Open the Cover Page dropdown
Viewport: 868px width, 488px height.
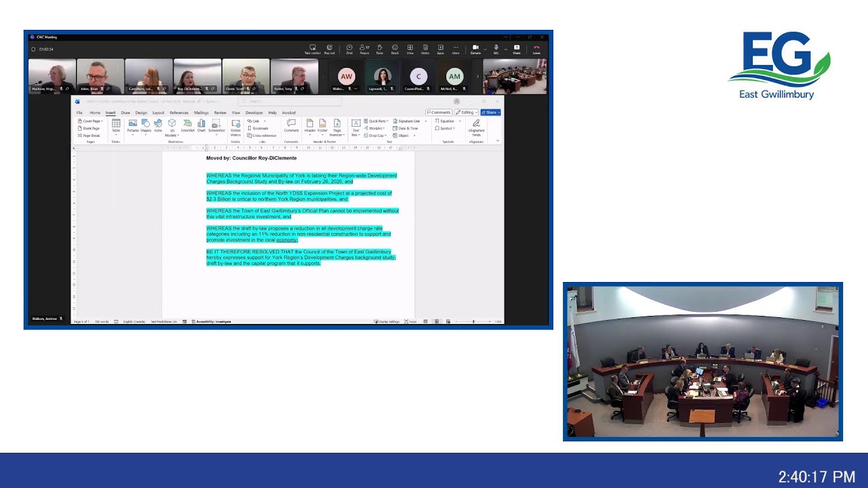coord(90,121)
